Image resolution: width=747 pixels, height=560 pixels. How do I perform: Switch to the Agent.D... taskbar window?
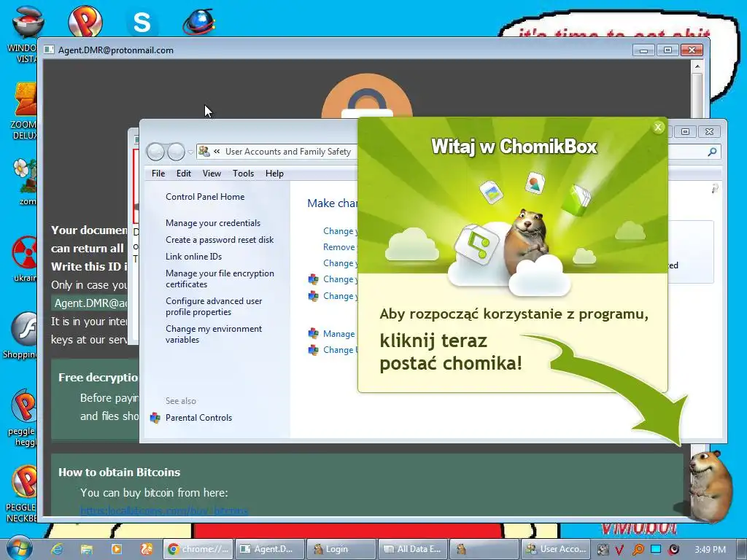(x=270, y=549)
